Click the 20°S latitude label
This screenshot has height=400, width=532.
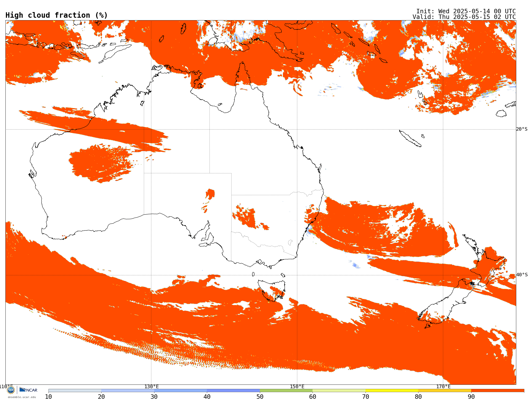(522, 129)
